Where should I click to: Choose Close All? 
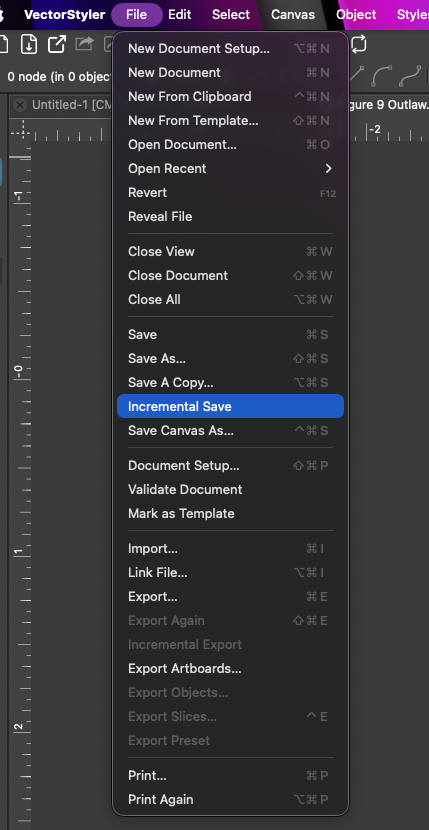coord(230,299)
